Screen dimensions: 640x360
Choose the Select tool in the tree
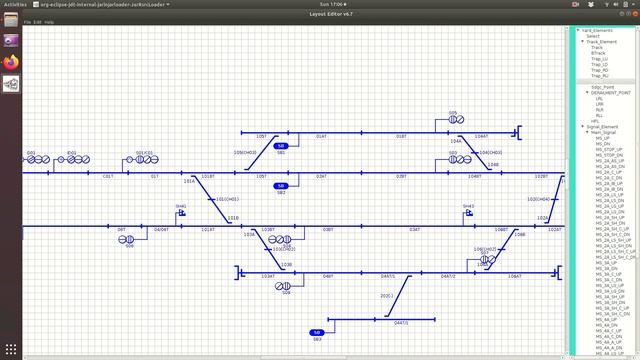[x=593, y=36]
